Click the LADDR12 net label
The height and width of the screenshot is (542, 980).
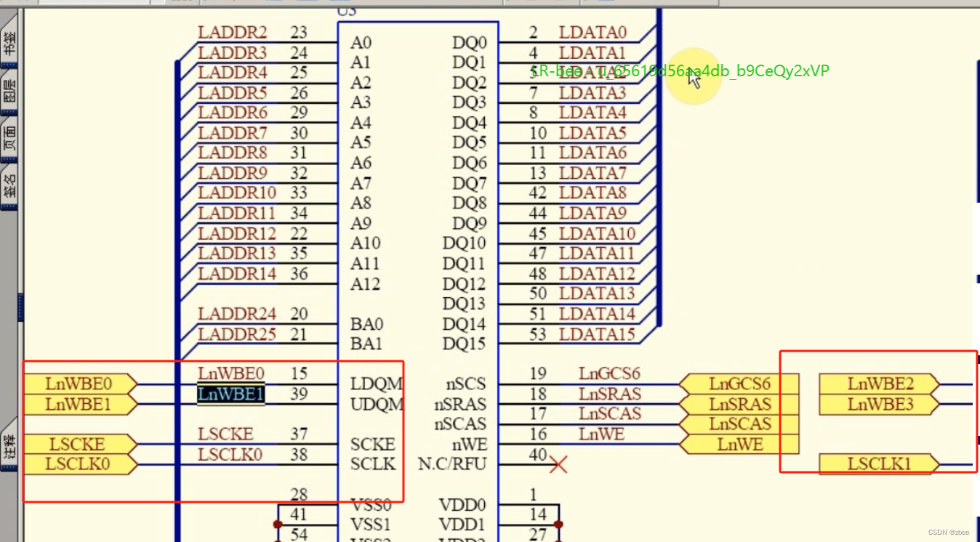point(237,233)
